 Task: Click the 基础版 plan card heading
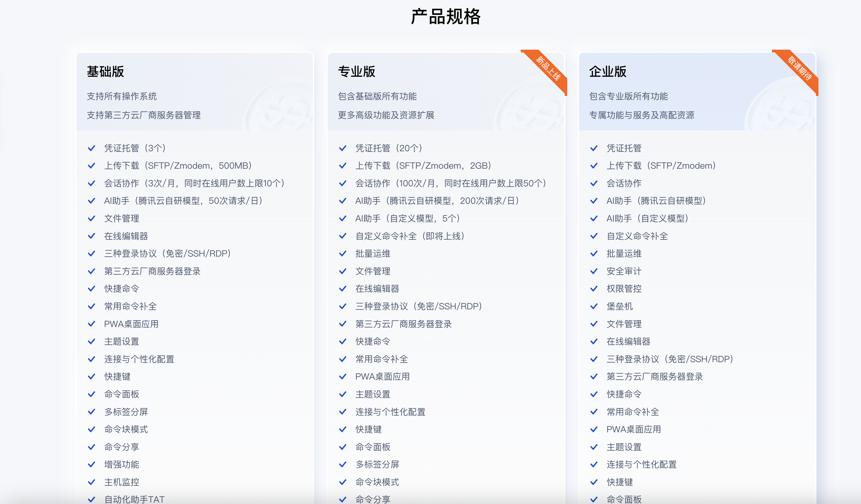coord(105,72)
